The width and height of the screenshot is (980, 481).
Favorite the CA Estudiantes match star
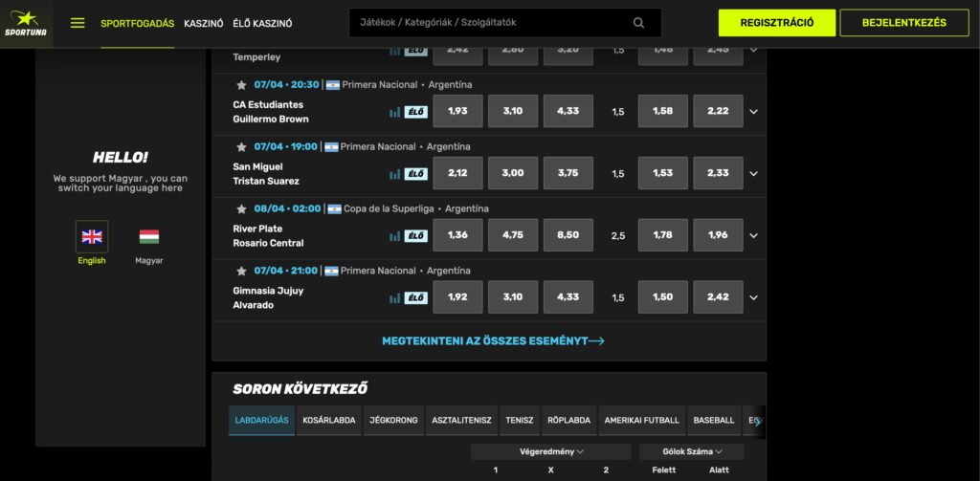pos(241,84)
